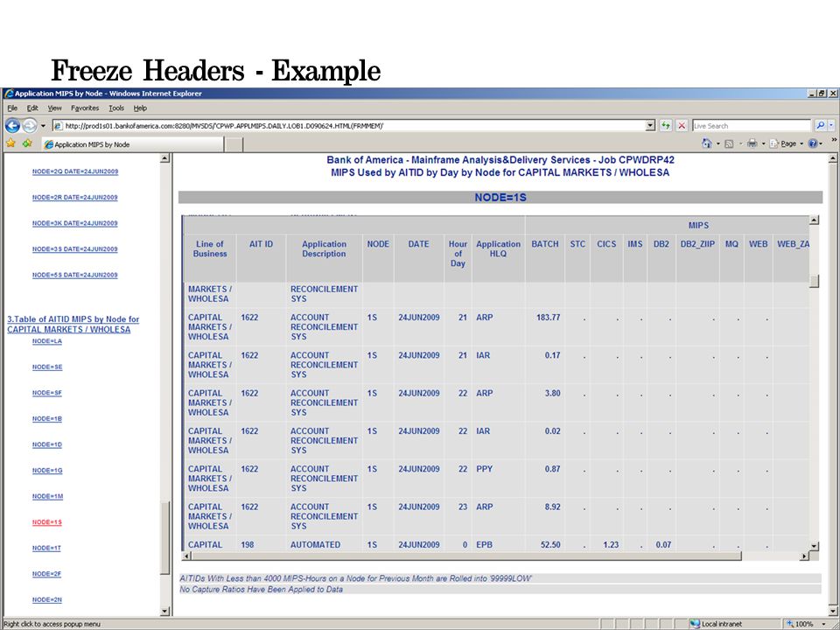Open the Tools menu
The image size is (840, 630).
coord(116,108)
